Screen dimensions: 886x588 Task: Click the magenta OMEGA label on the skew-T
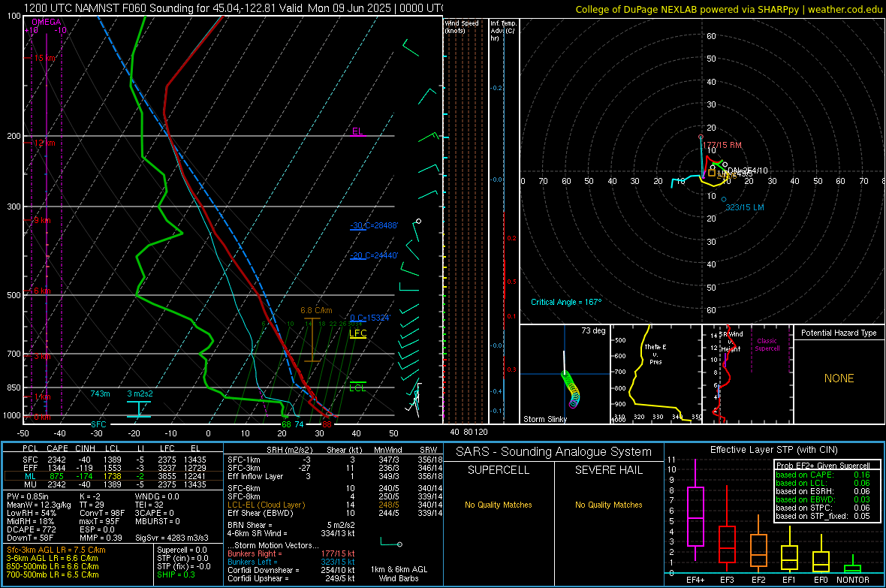(x=47, y=22)
